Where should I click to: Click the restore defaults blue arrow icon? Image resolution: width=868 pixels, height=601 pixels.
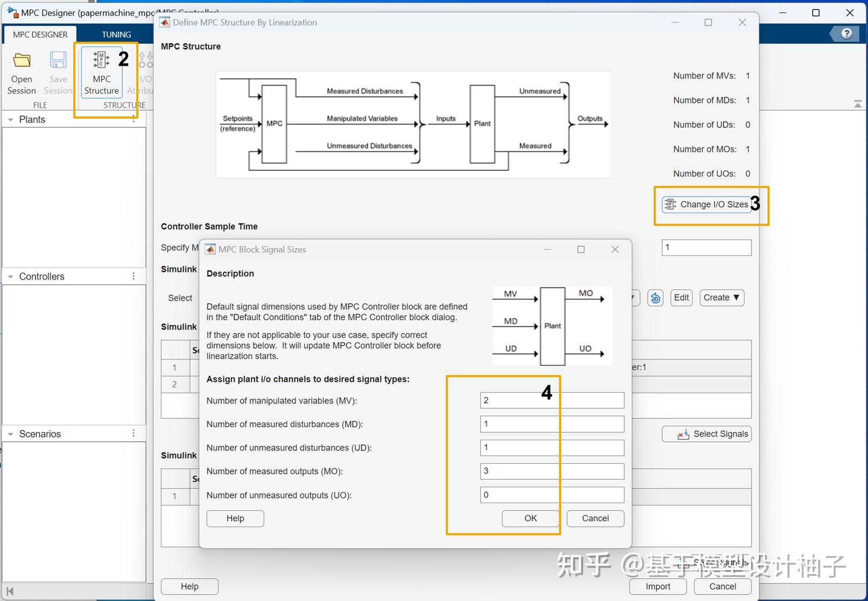tap(655, 298)
